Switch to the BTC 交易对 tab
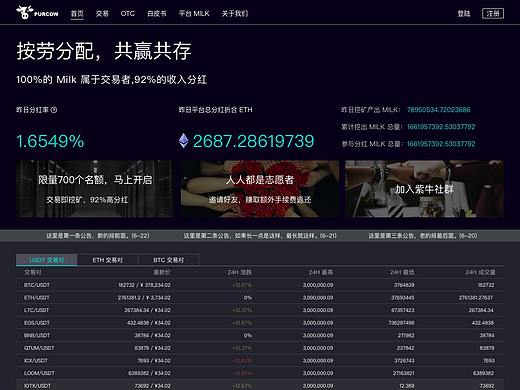520x390 pixels. pos(169,260)
